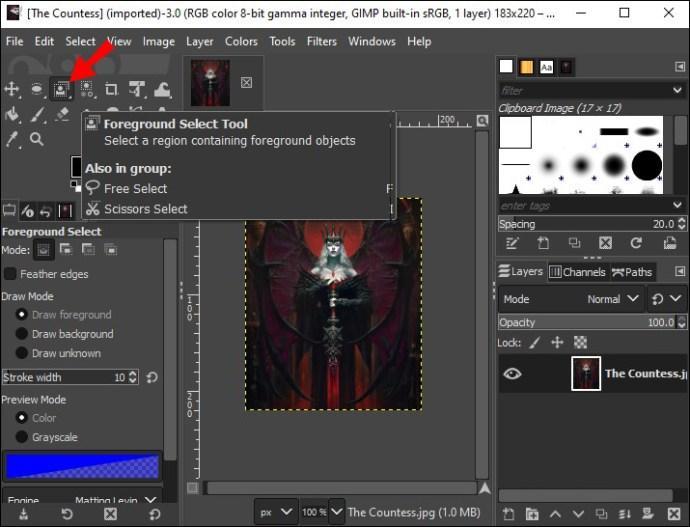Open the Edit menu
The height and width of the screenshot is (527, 690).
44,41
